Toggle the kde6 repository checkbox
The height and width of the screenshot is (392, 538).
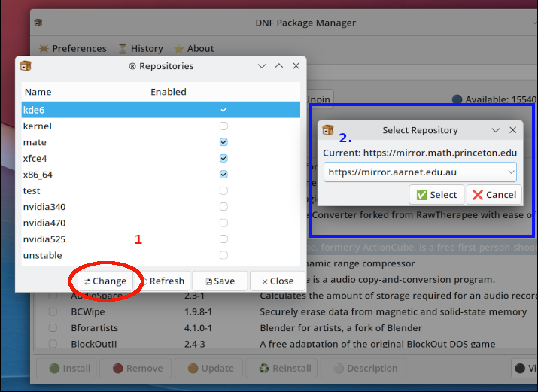coord(223,110)
